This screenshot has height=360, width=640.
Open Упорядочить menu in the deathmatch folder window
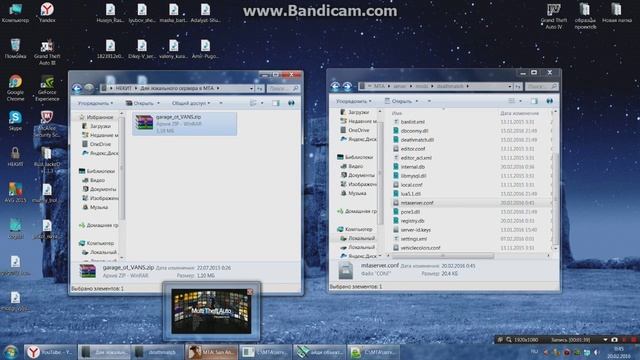point(353,101)
